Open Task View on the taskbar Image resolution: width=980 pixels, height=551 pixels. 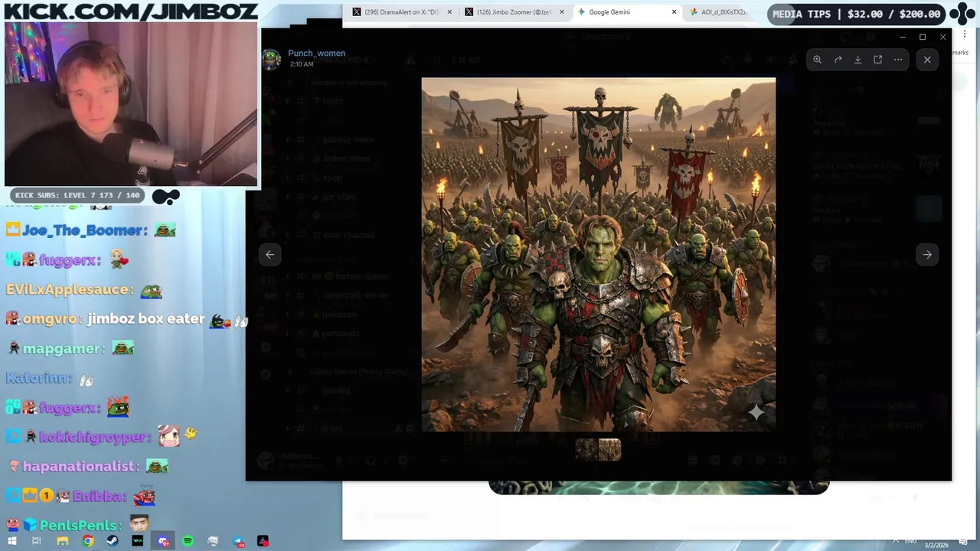[x=37, y=541]
